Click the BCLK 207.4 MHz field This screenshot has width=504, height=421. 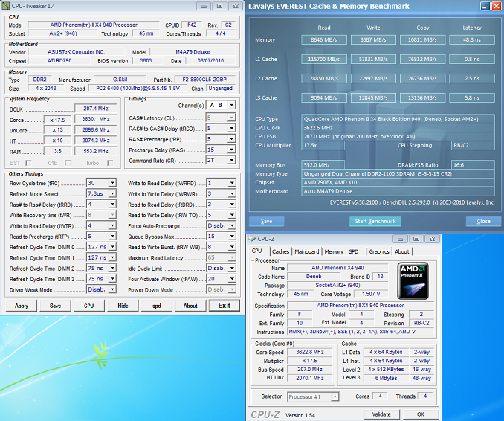click(x=96, y=109)
